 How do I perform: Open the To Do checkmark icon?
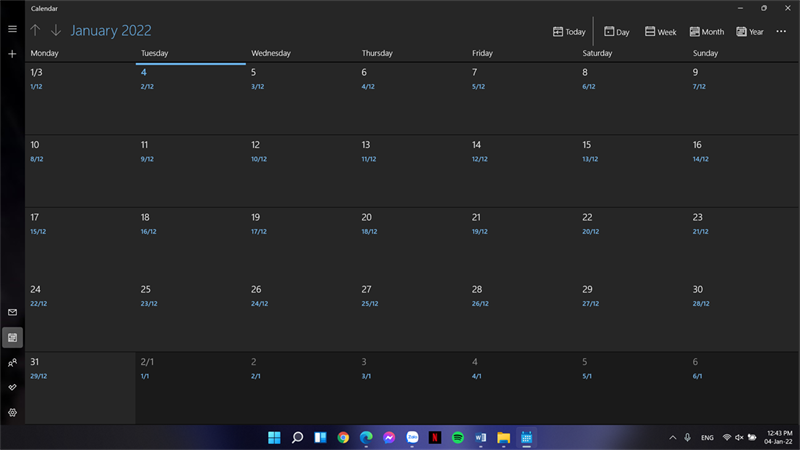[12, 388]
